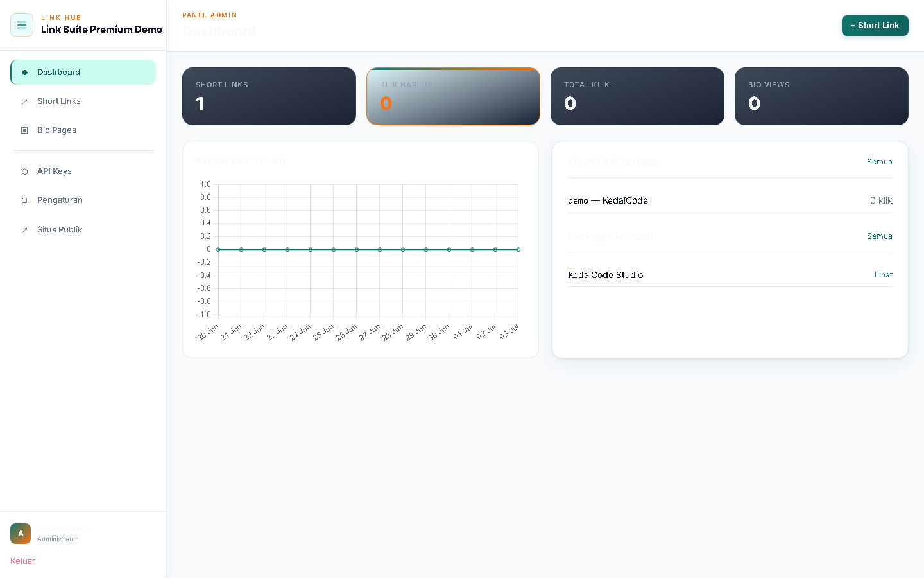Create a new Short Link
The image size is (924, 578).
pos(875,26)
